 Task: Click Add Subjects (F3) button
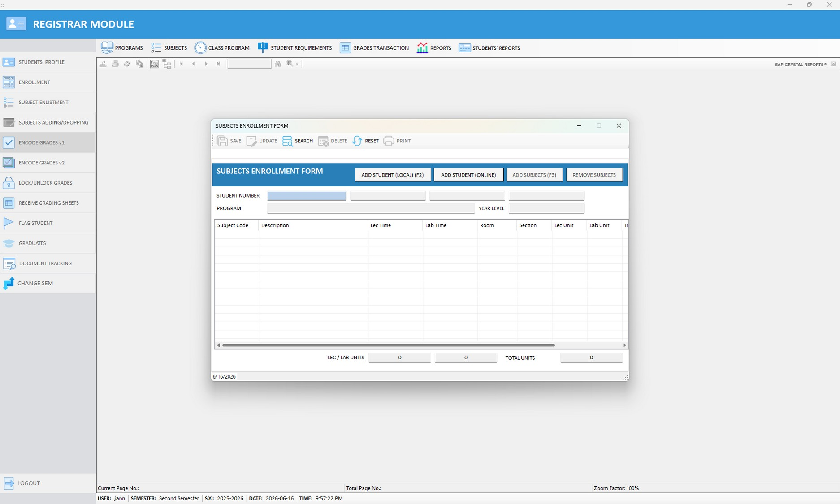(x=534, y=175)
